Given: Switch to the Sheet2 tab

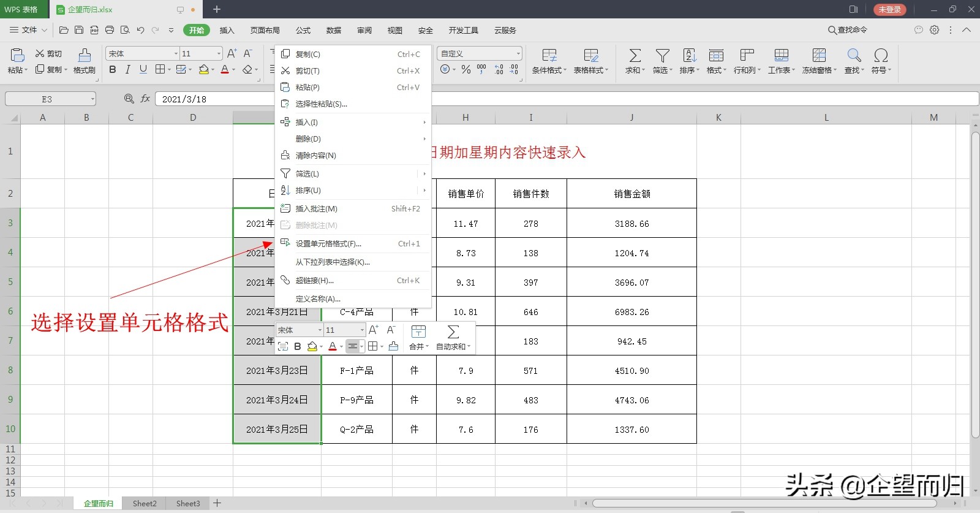Looking at the screenshot, I should (145, 504).
